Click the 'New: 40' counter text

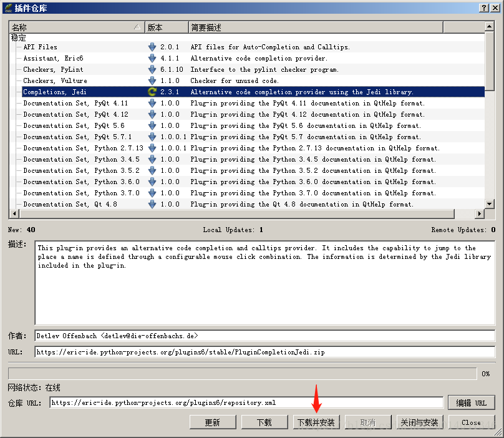pyautogui.click(x=22, y=230)
